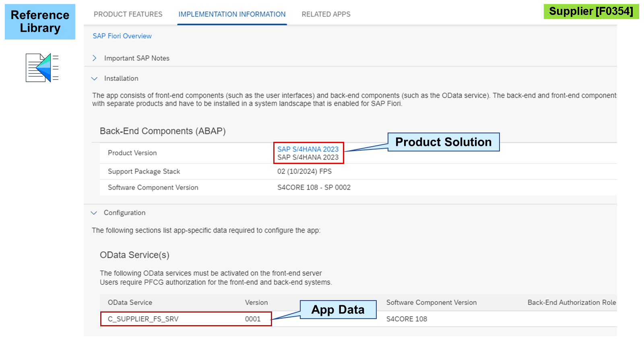
Task: Select the version cell 0001
Action: click(253, 319)
